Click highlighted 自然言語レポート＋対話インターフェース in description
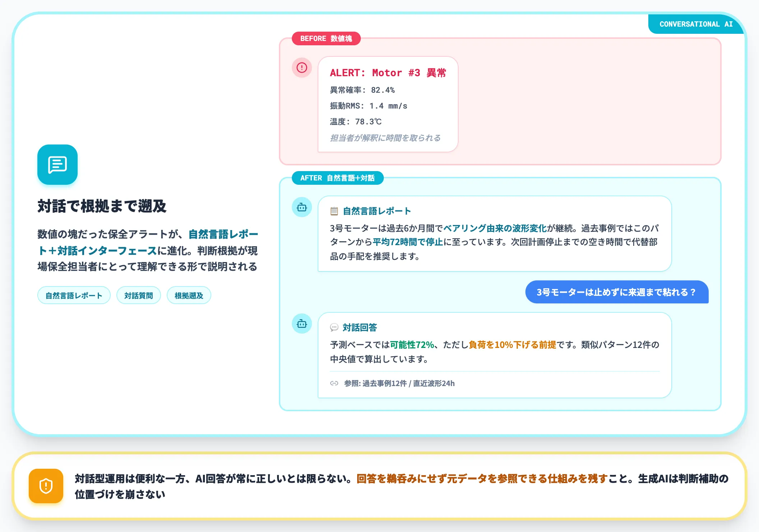The image size is (759, 532). pyautogui.click(x=148, y=242)
